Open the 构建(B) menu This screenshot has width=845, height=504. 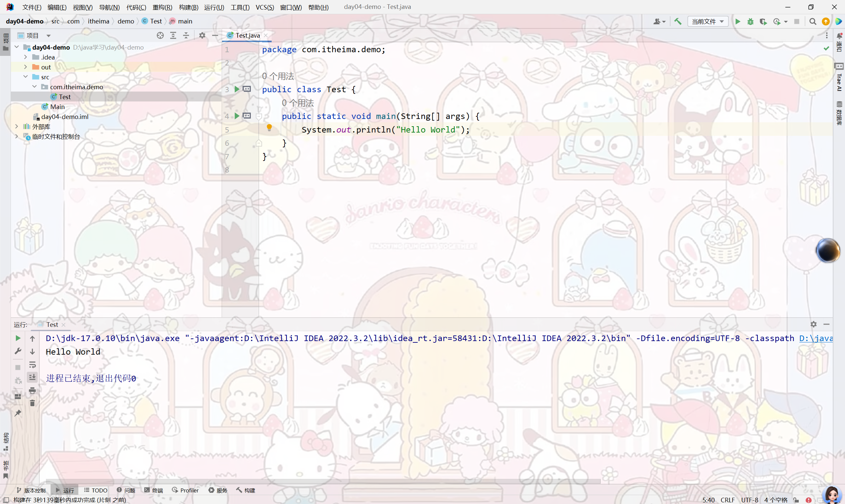coord(188,7)
